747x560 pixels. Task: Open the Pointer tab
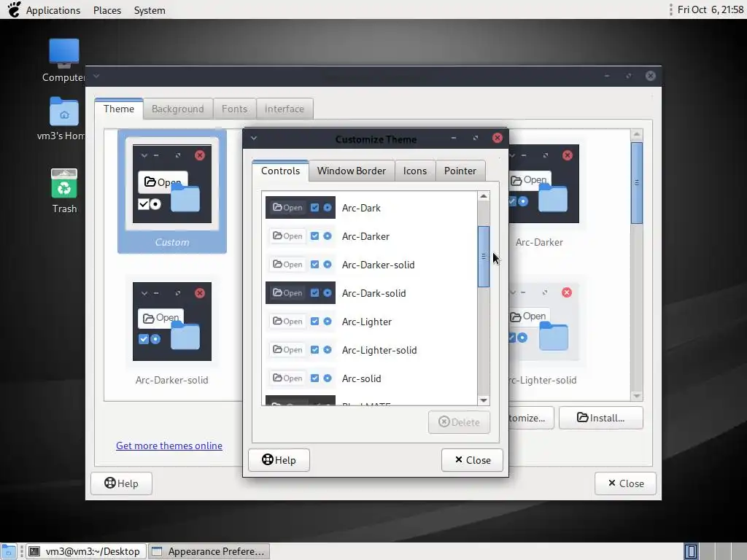coord(460,171)
